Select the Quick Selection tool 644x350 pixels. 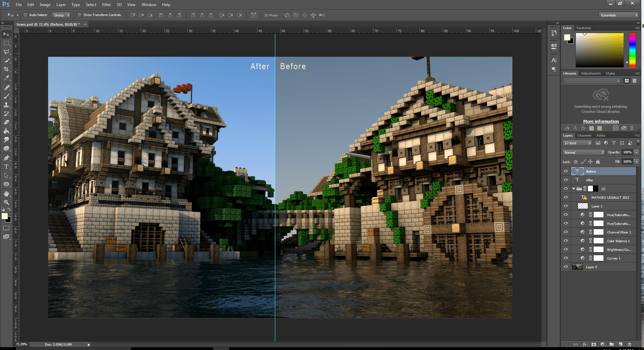pos(6,60)
